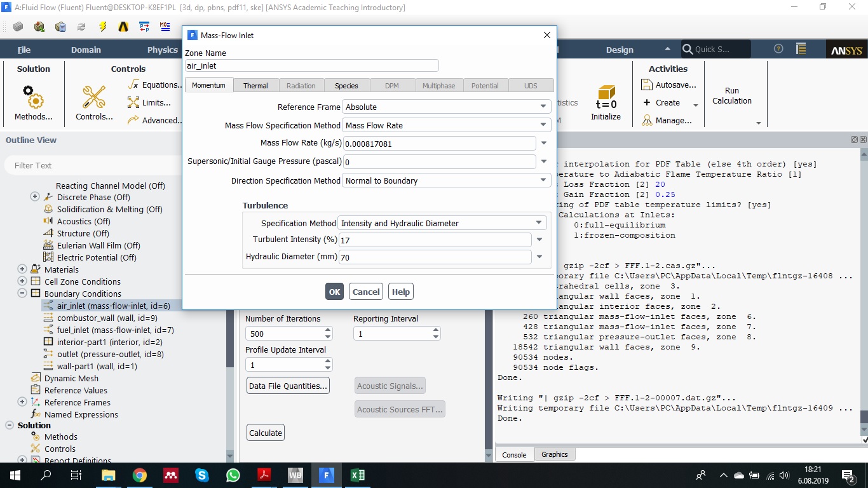This screenshot has width=868, height=488.
Task: Open Manage activities in the ribbon
Action: tap(667, 120)
